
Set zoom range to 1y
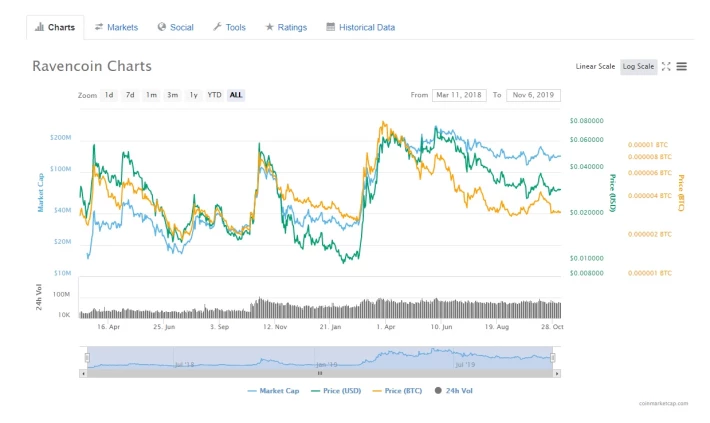tap(193, 95)
